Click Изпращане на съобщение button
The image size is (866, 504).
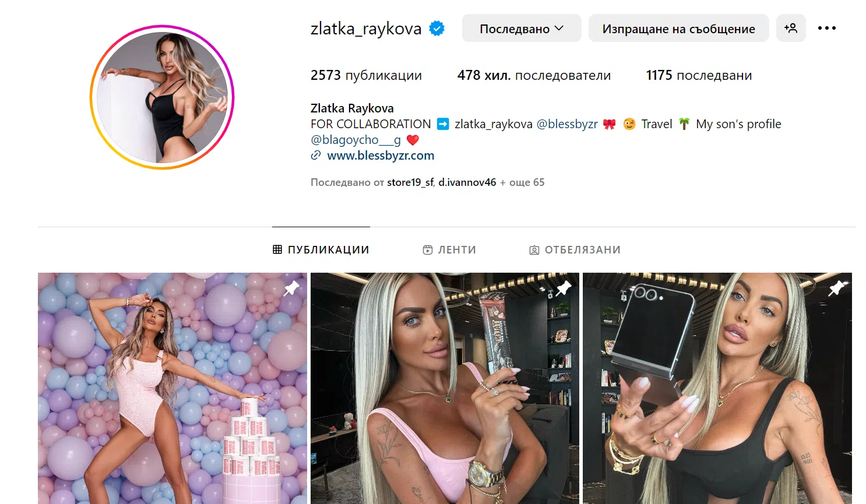678,28
